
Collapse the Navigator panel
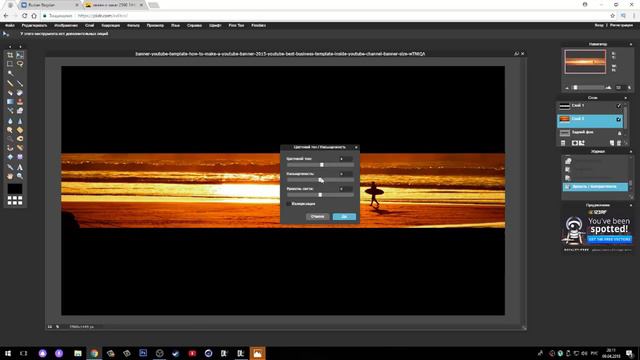631,44
